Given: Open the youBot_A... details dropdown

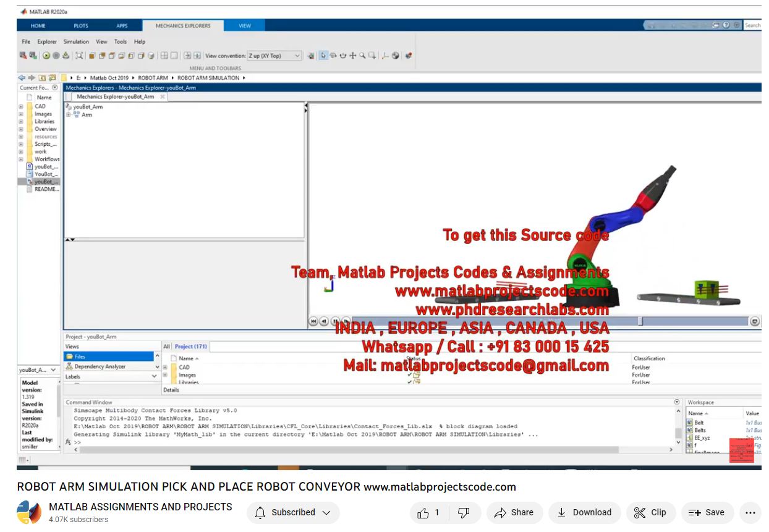Looking at the screenshot, I should [53, 370].
